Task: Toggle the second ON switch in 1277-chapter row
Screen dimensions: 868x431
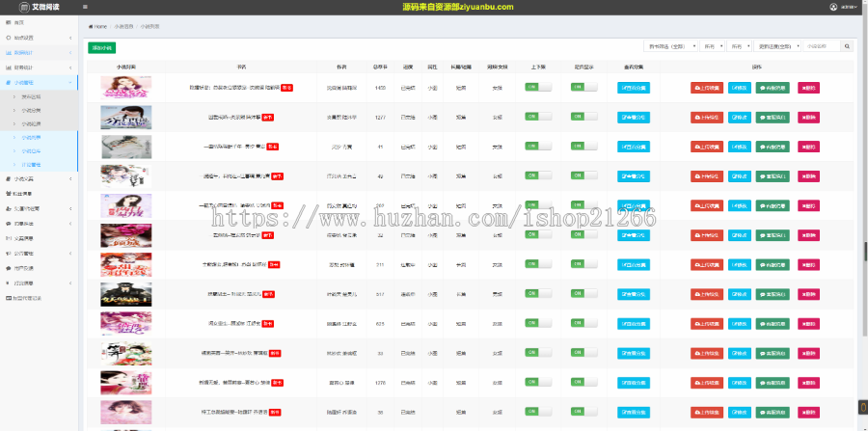Action: pyautogui.click(x=584, y=117)
